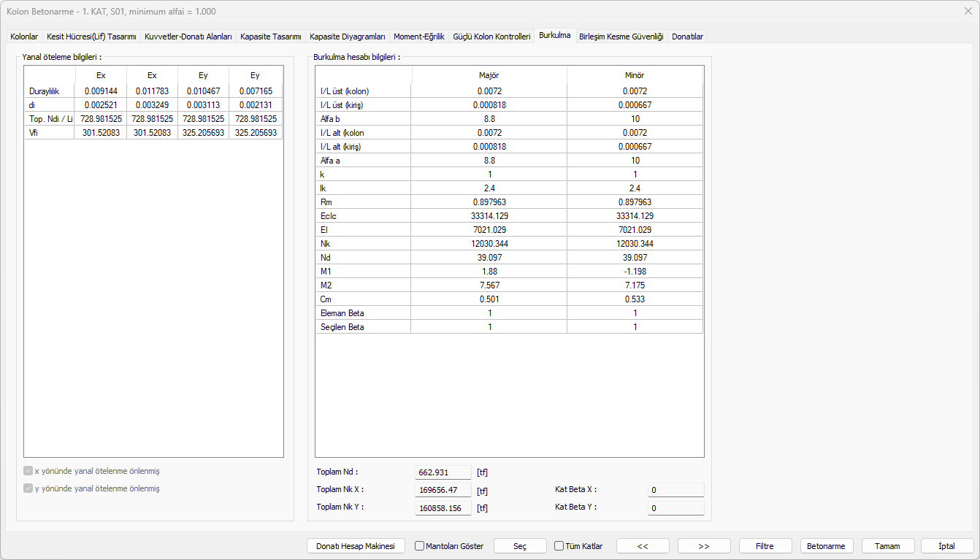The width and height of the screenshot is (980, 560).
Task: Switch to the Kolonlar tab
Action: [24, 37]
